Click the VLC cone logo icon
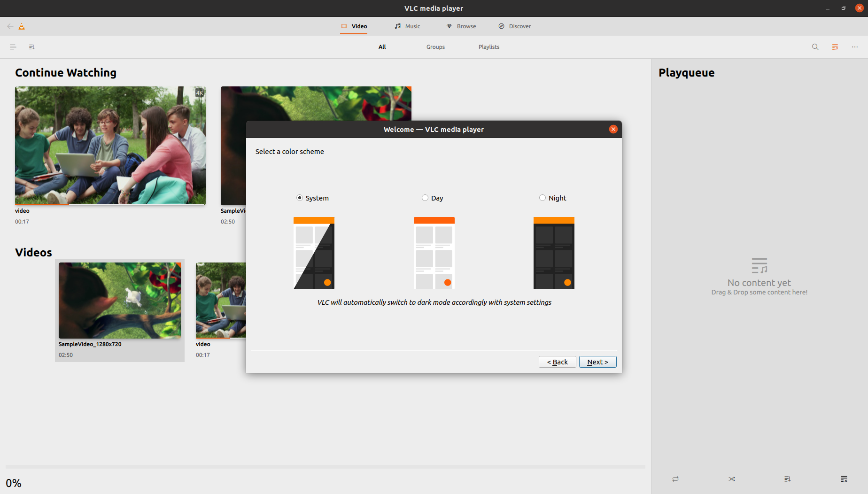The height and width of the screenshot is (494, 868). 22,26
